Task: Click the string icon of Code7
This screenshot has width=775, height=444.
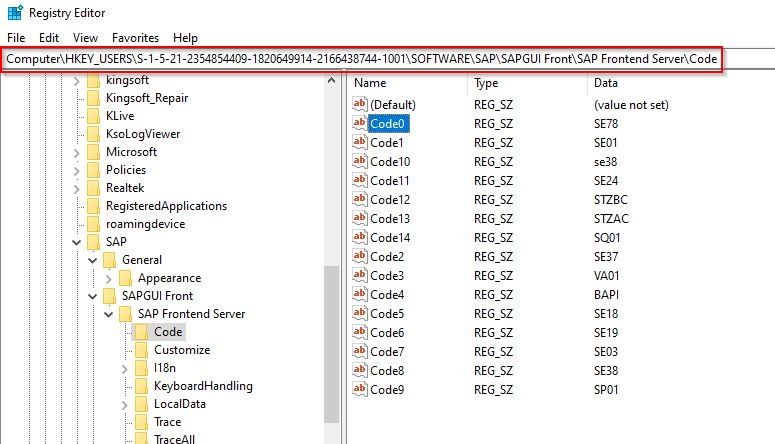Action: (x=360, y=351)
